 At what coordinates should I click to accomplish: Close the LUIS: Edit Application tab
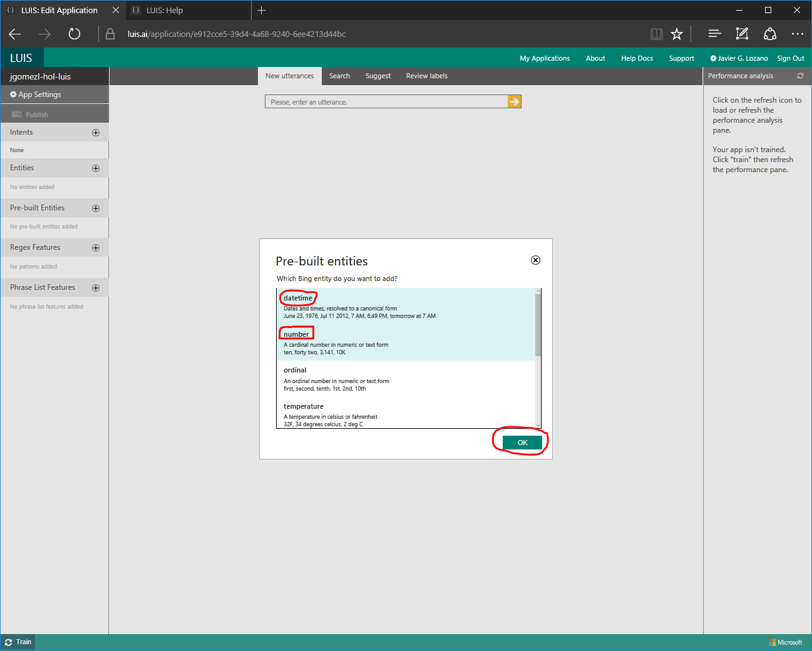coord(116,10)
